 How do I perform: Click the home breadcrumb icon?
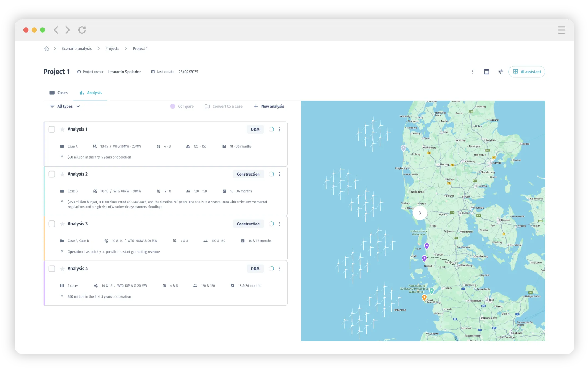46,49
